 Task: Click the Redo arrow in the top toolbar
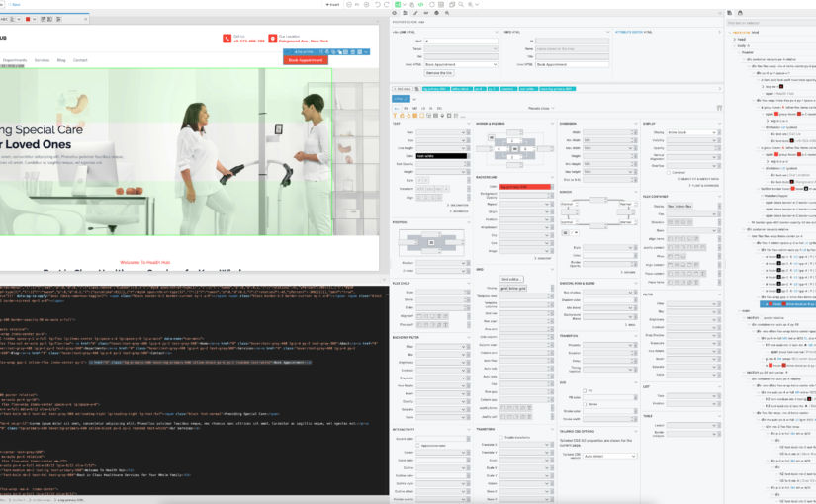(386, 4)
